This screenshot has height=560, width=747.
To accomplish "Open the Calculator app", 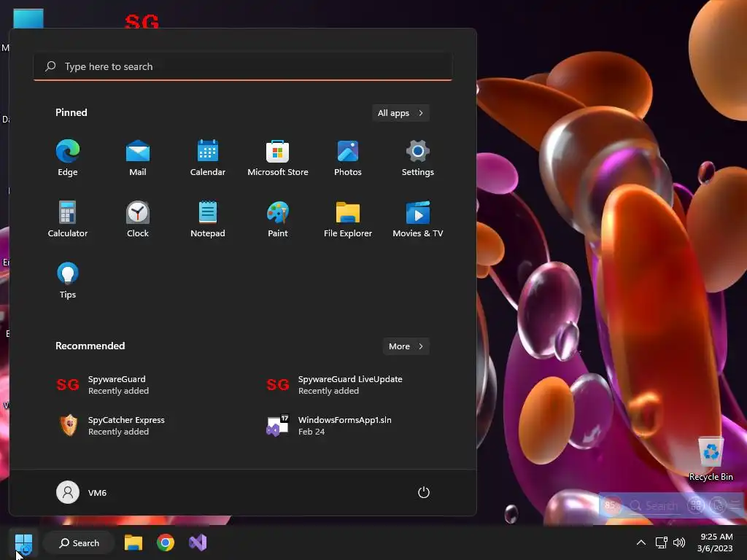I will pyautogui.click(x=68, y=219).
